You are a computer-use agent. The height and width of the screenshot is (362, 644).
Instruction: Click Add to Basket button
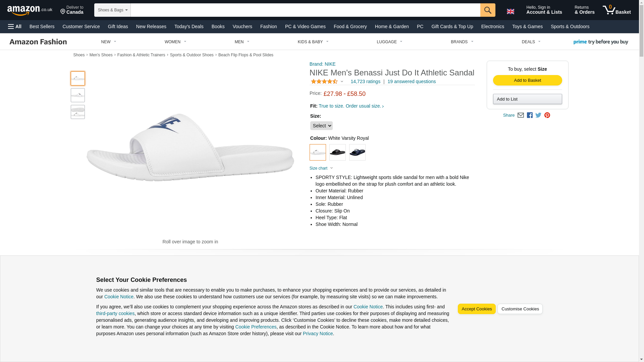[527, 80]
